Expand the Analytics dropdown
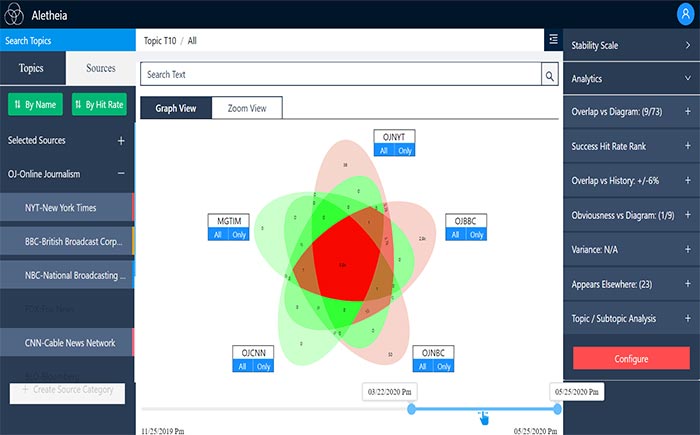The image size is (700, 435). pos(687,78)
